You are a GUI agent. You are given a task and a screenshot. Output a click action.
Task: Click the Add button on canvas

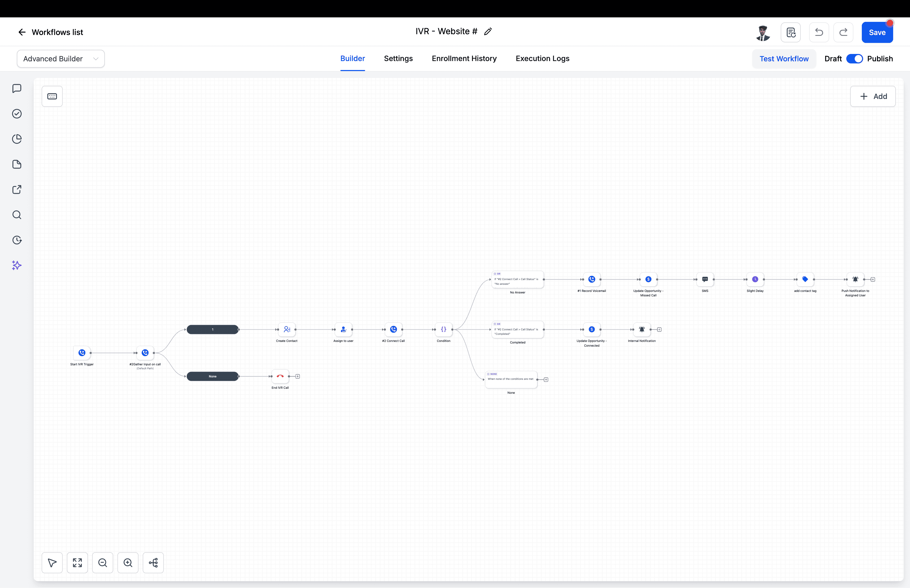coord(873,96)
